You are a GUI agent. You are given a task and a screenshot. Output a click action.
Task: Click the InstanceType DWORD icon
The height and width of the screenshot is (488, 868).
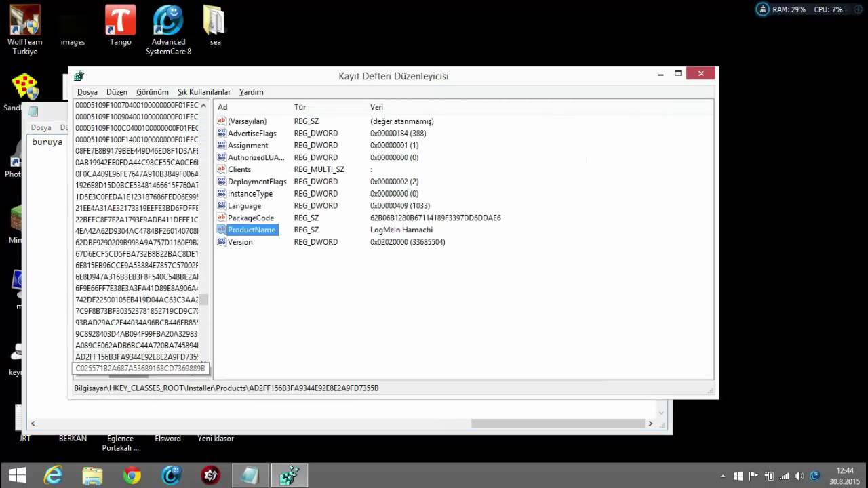point(222,193)
